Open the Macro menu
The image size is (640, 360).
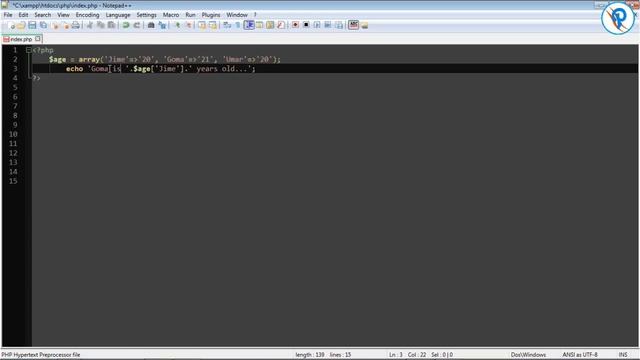(x=171, y=15)
